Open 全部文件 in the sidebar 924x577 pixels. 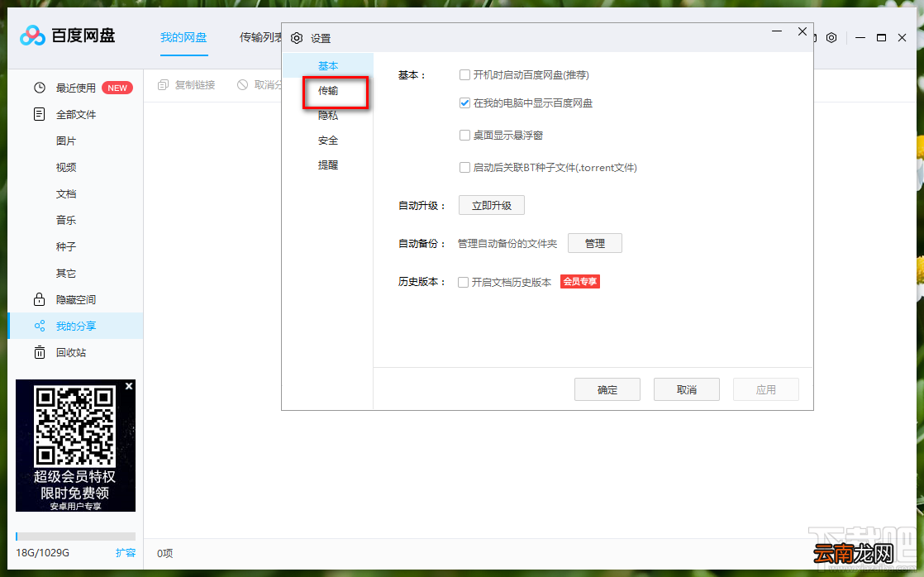click(x=75, y=114)
